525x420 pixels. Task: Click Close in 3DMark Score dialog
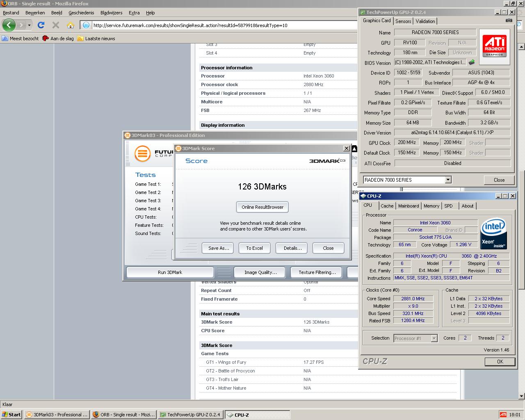[x=328, y=248]
